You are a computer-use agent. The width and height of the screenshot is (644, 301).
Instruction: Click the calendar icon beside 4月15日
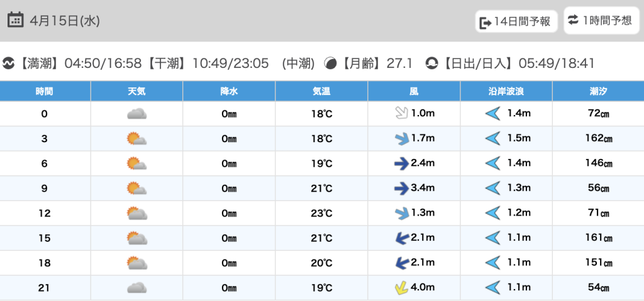[x=16, y=20]
